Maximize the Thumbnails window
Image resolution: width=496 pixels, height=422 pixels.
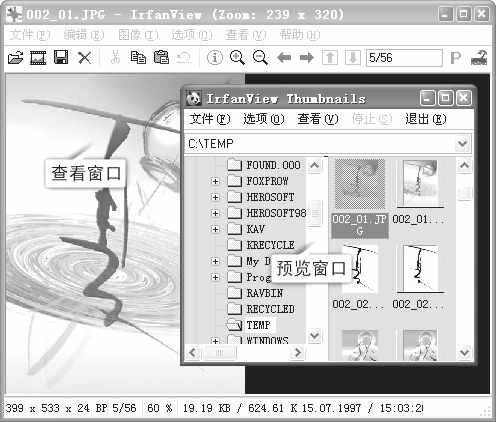click(x=446, y=98)
